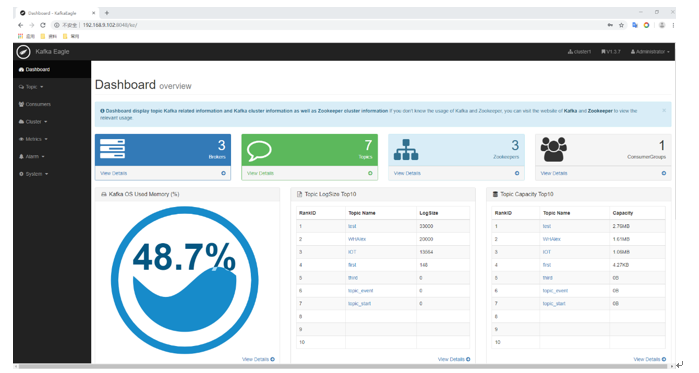Click the 33000 LogSize value
The image size is (699, 373).
(426, 226)
